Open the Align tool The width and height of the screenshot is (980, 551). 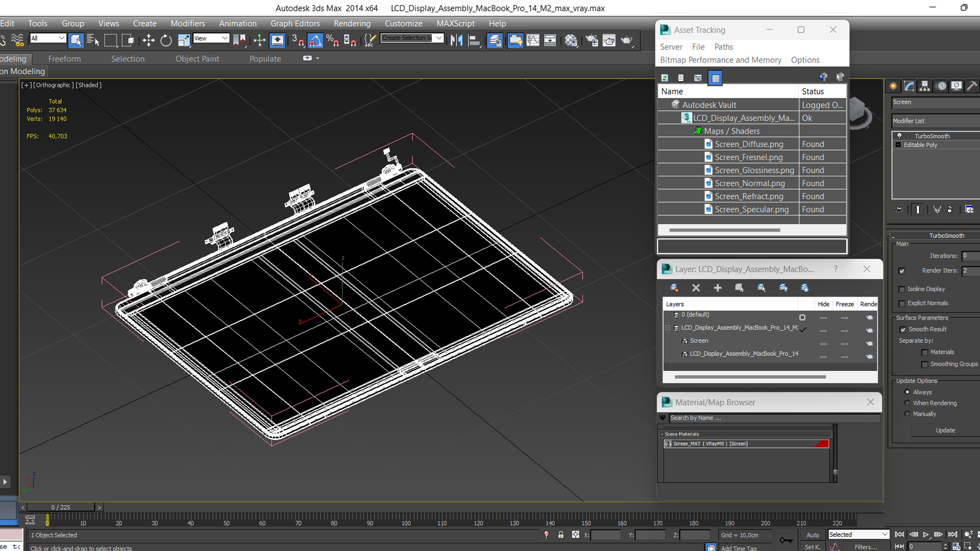pyautogui.click(x=474, y=40)
